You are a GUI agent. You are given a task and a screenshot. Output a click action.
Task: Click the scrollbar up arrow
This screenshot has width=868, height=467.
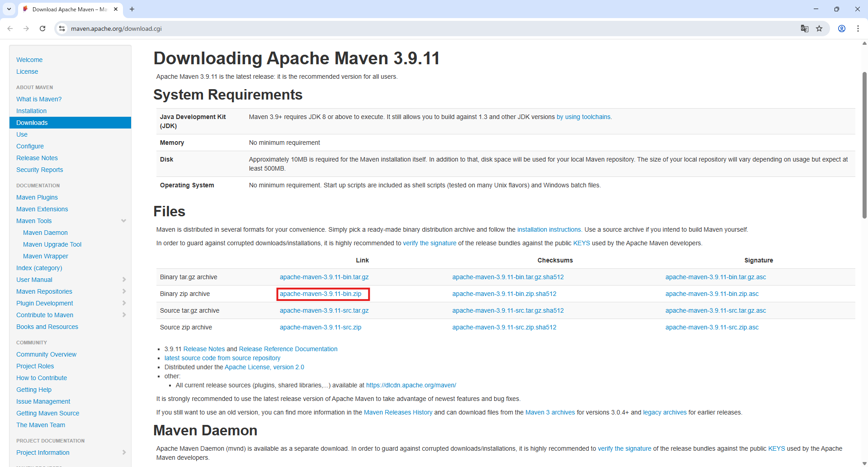pos(864,43)
